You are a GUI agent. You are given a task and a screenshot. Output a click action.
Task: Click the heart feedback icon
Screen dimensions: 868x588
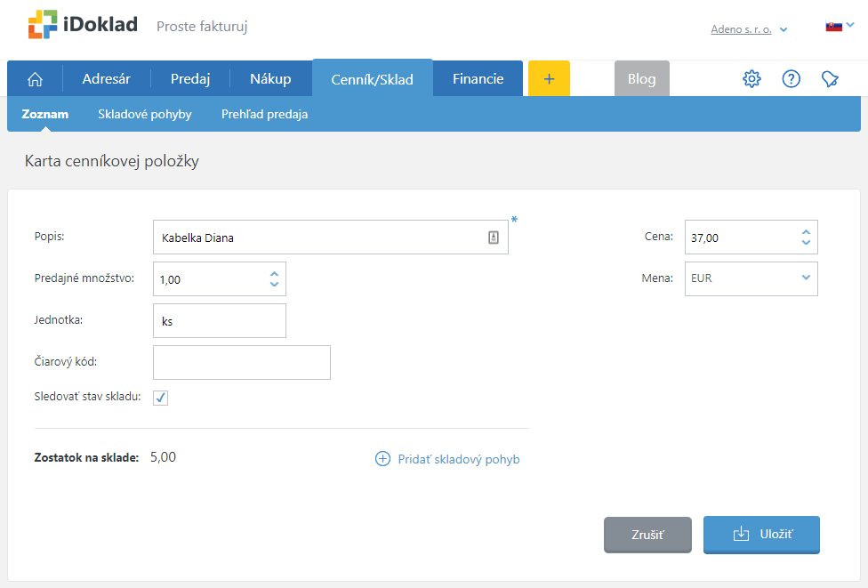click(x=830, y=79)
